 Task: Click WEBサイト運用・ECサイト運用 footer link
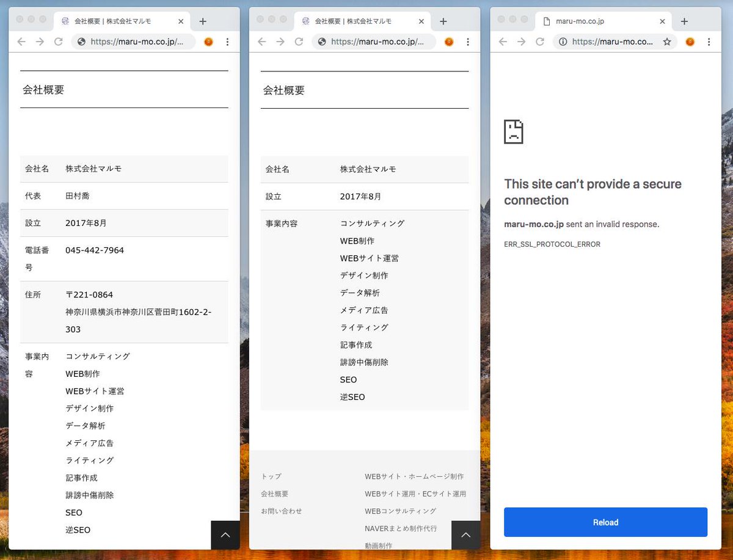tap(415, 493)
